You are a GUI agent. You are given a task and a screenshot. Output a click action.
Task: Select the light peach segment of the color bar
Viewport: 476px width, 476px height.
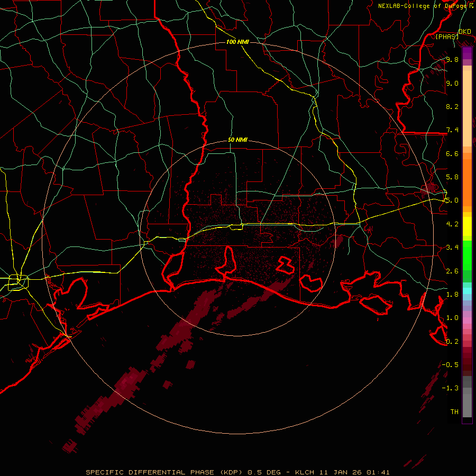pos(467,108)
